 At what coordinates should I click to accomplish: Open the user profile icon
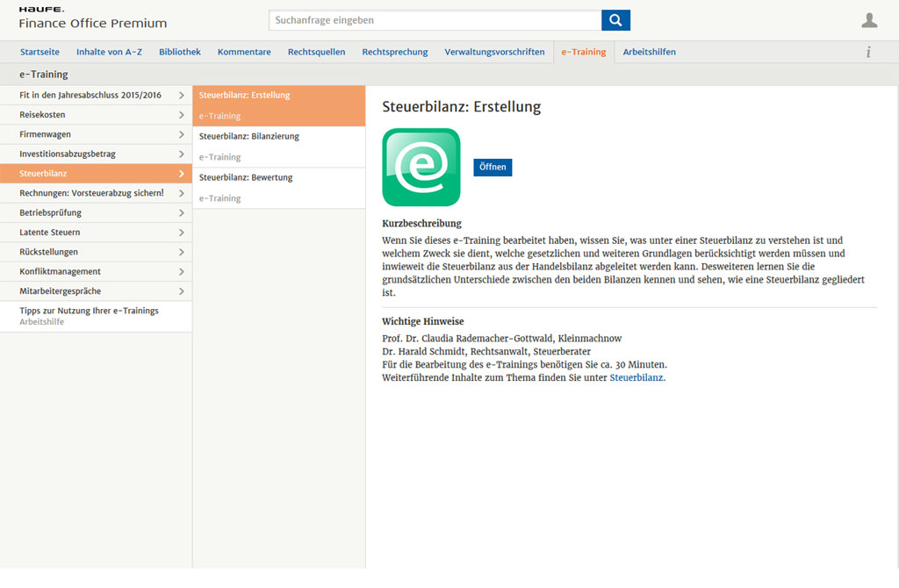coord(869,20)
